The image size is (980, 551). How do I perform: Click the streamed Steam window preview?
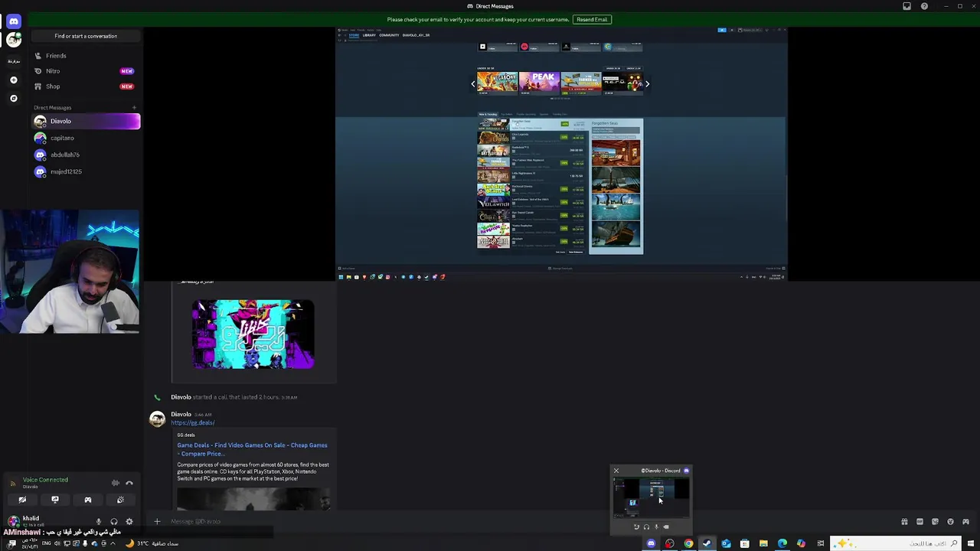coord(561,154)
